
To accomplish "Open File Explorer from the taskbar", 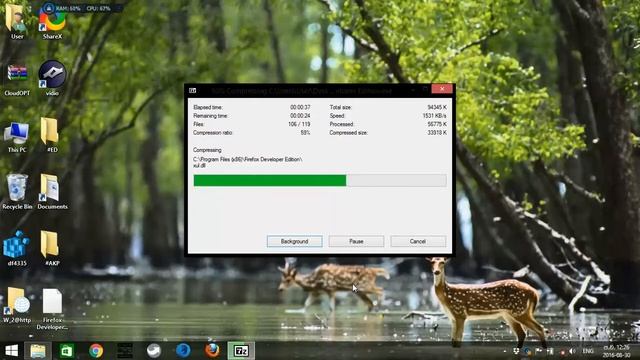I will [38, 351].
